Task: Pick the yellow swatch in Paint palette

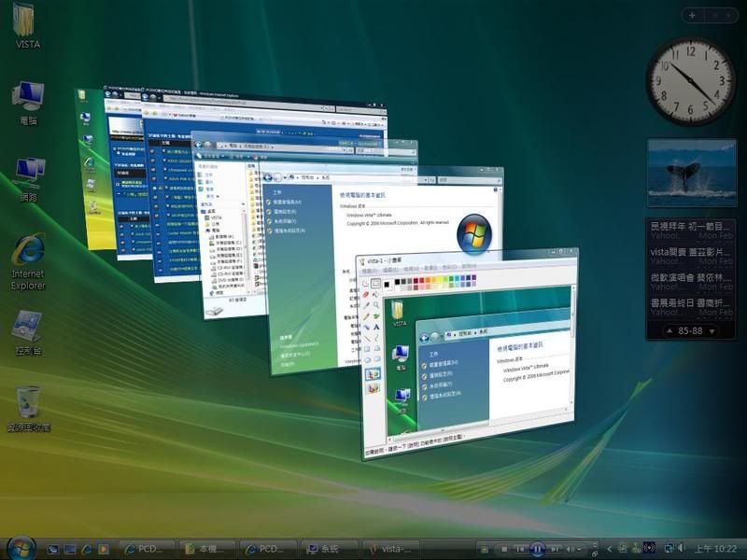Action: coord(439,279)
